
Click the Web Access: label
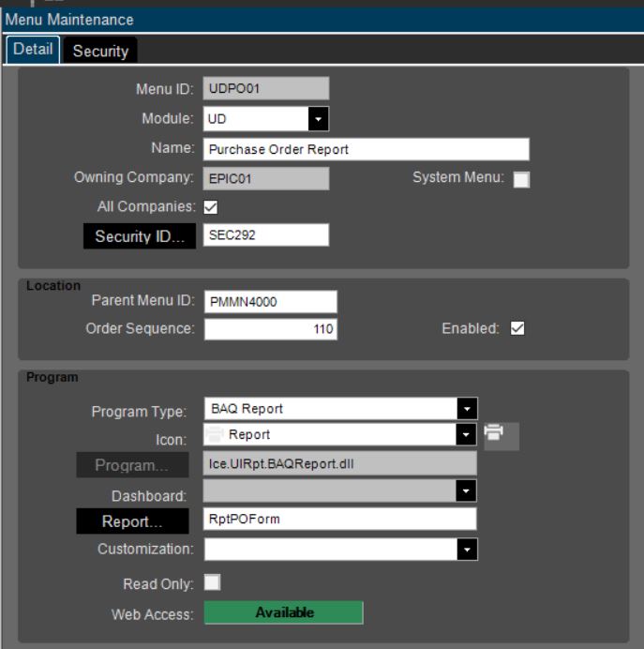click(x=152, y=614)
